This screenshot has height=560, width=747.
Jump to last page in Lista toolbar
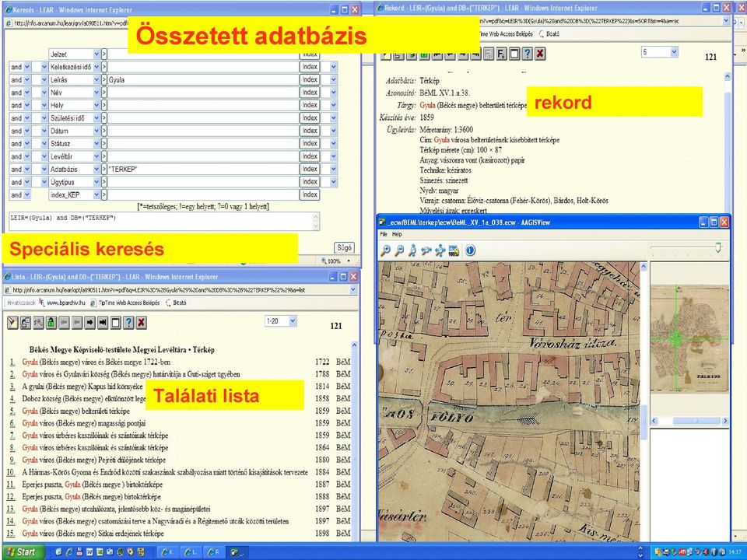tap(103, 323)
